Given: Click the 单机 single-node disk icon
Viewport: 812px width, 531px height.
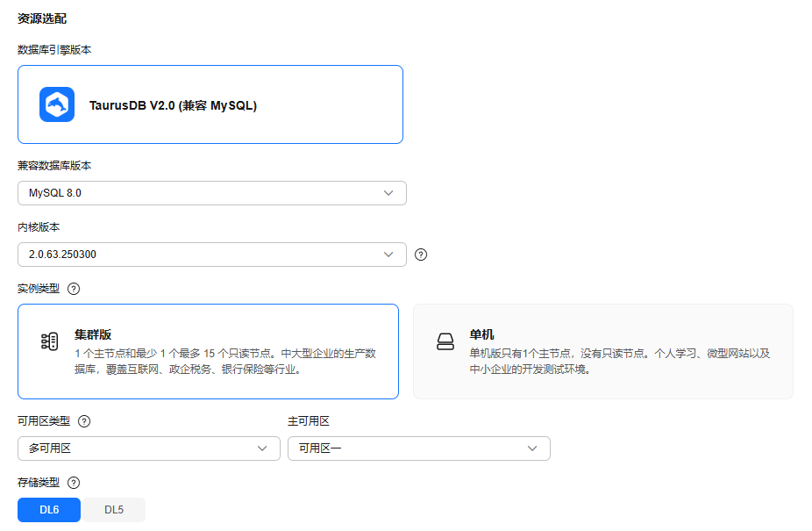Looking at the screenshot, I should point(445,342).
